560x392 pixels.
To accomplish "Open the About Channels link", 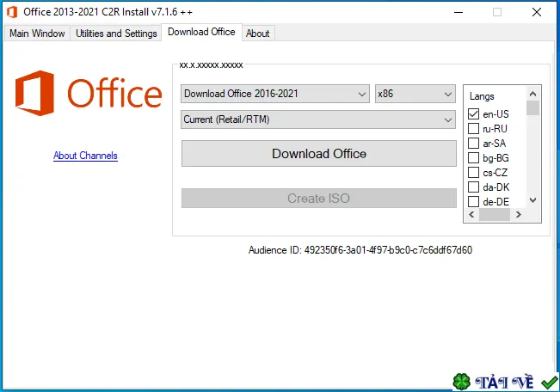I will (85, 156).
